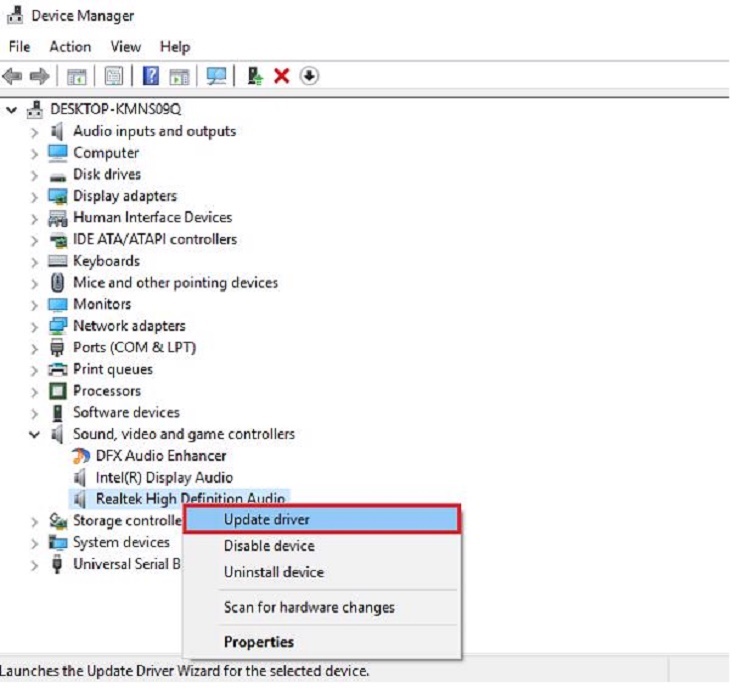Click the Back arrow toolbar icon
The image size is (755, 694).
point(12,76)
